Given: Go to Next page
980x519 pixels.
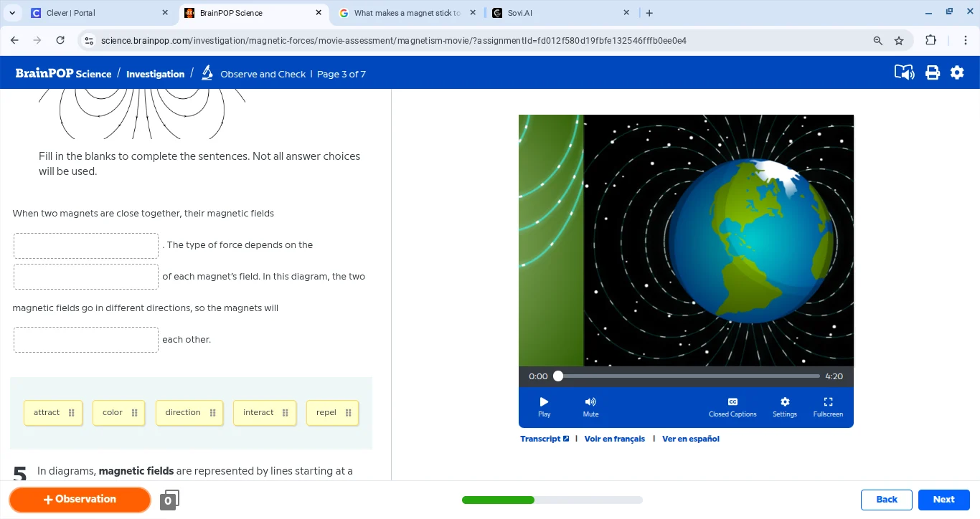Looking at the screenshot, I should 943,500.
